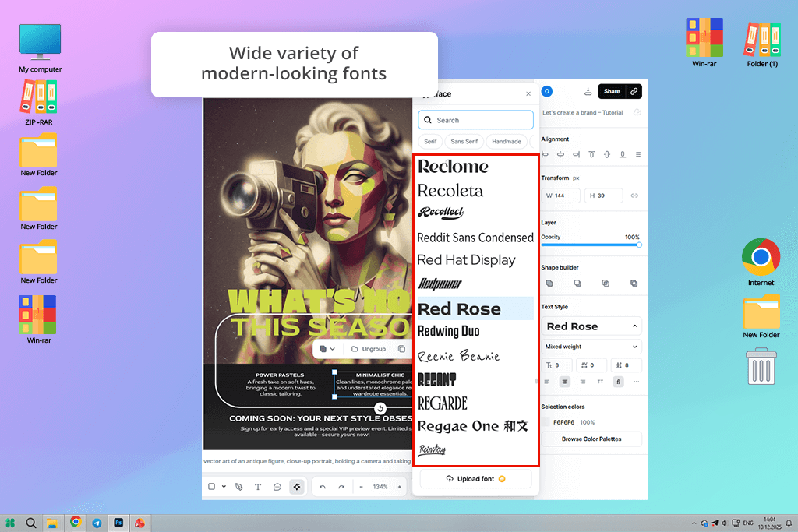Close the Typeface panel
Screen dimensions: 798x532
click(528, 93)
